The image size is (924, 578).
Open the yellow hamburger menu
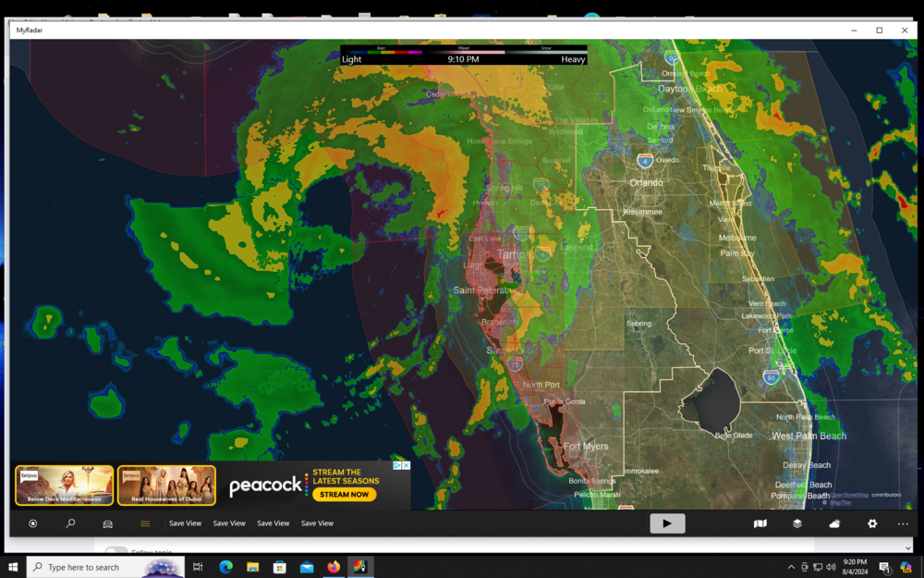click(145, 523)
